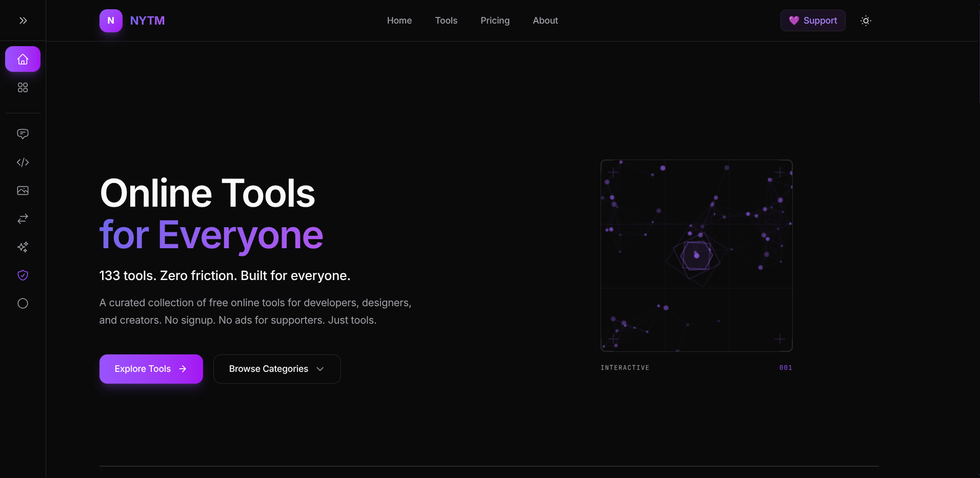Select the shield security tools icon
This screenshot has width=980, height=478.
[x=23, y=275]
